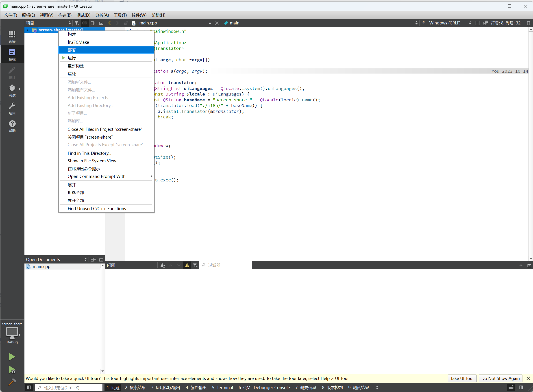533x392 pixels.
Task: Go back with the yellow arrow
Action: [x=110, y=23]
